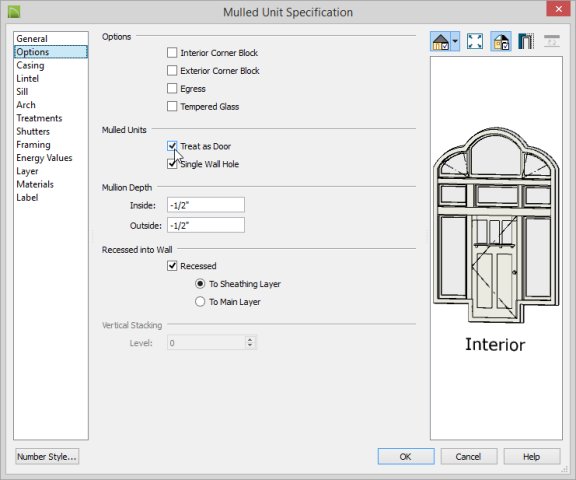Toggle the color preview house icon
The image size is (576, 480).
(501, 41)
